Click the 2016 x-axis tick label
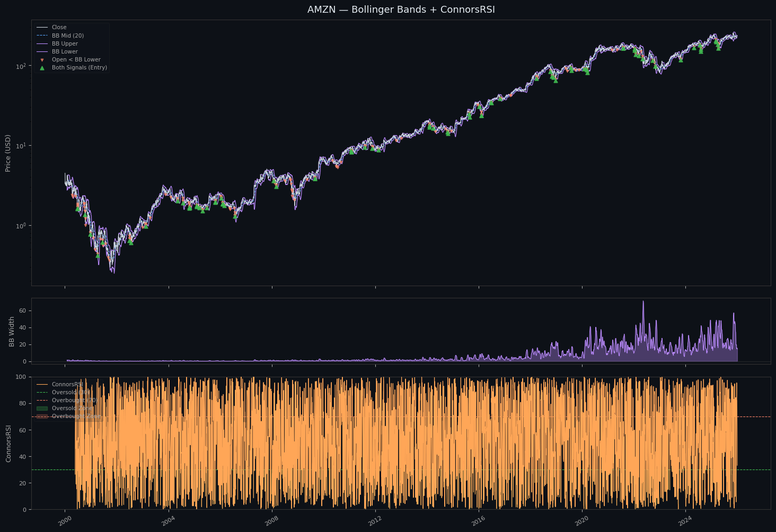 [478, 521]
